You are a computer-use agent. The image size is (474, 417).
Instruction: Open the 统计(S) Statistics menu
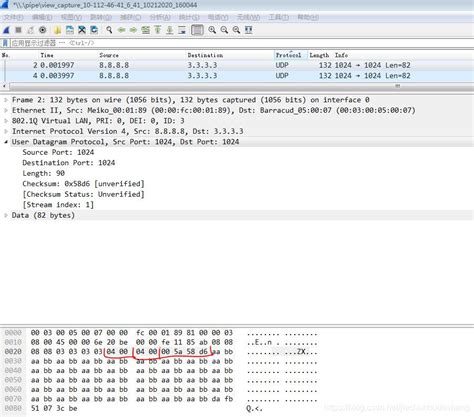[189, 17]
